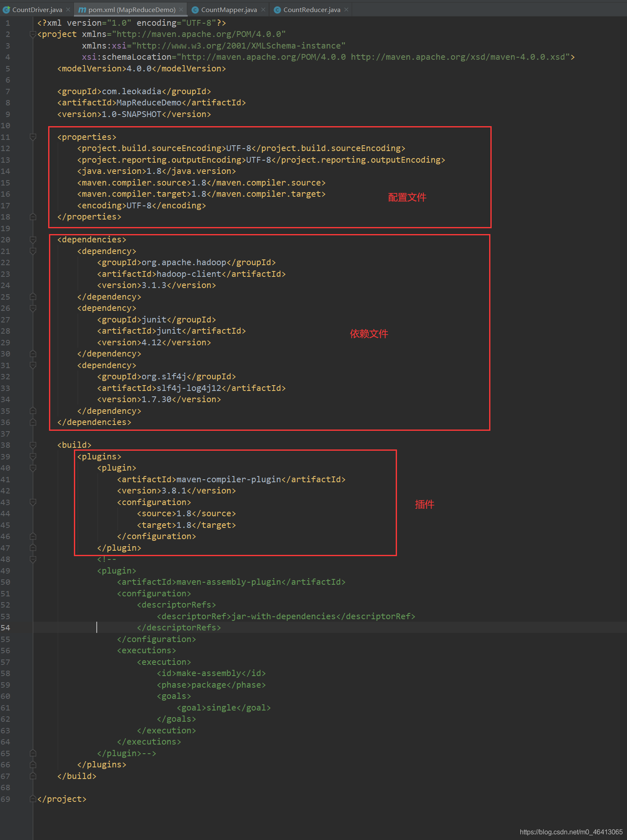The height and width of the screenshot is (840, 627).
Task: Click the plugin version 3.8.1 line
Action: (176, 491)
